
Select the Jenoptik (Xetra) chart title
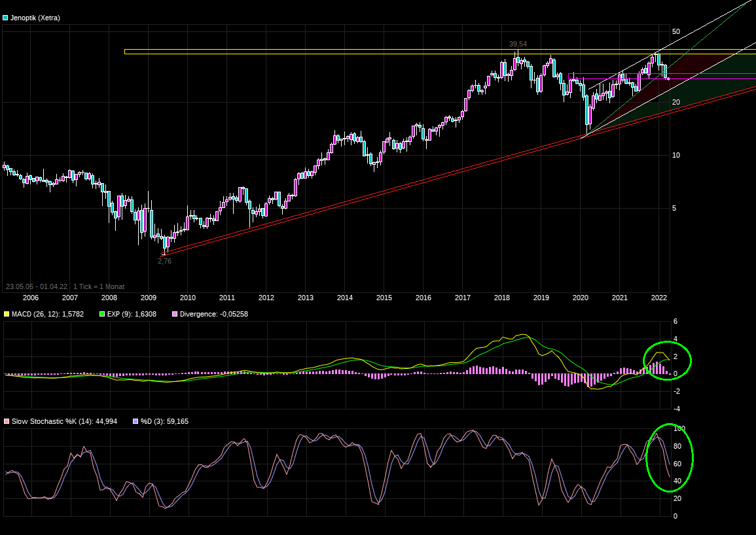point(35,18)
